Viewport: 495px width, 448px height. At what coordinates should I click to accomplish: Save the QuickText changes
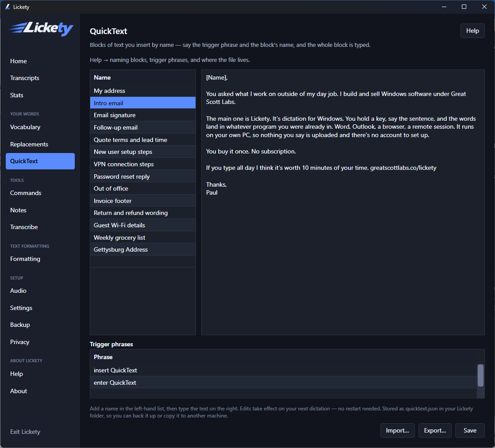coord(470,430)
